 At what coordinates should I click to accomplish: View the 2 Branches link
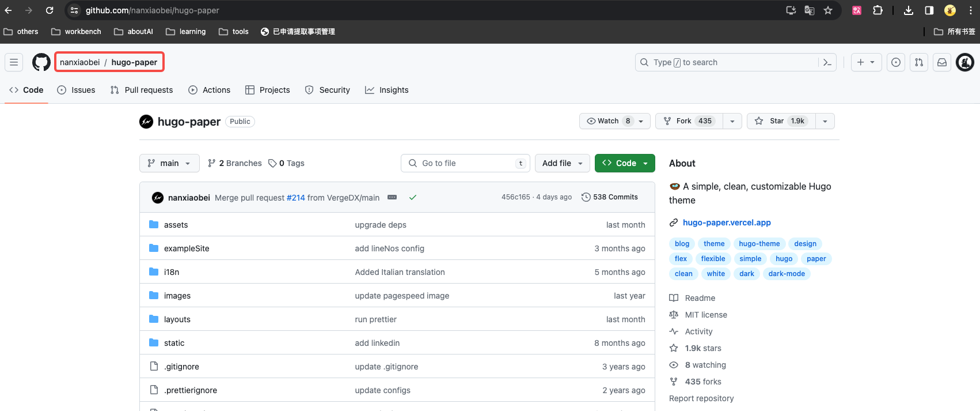click(235, 163)
